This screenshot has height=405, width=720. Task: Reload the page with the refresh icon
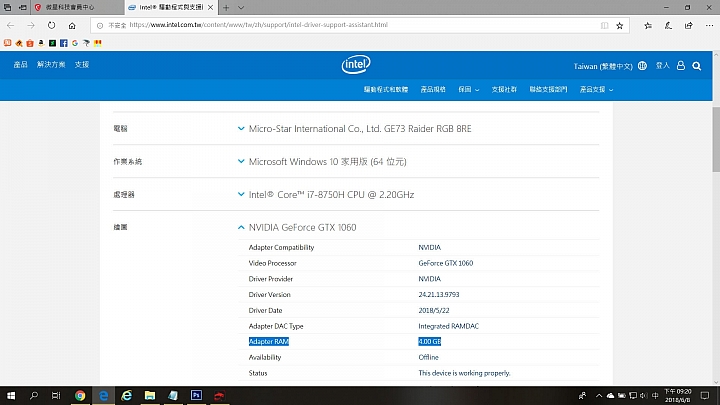pos(51,25)
